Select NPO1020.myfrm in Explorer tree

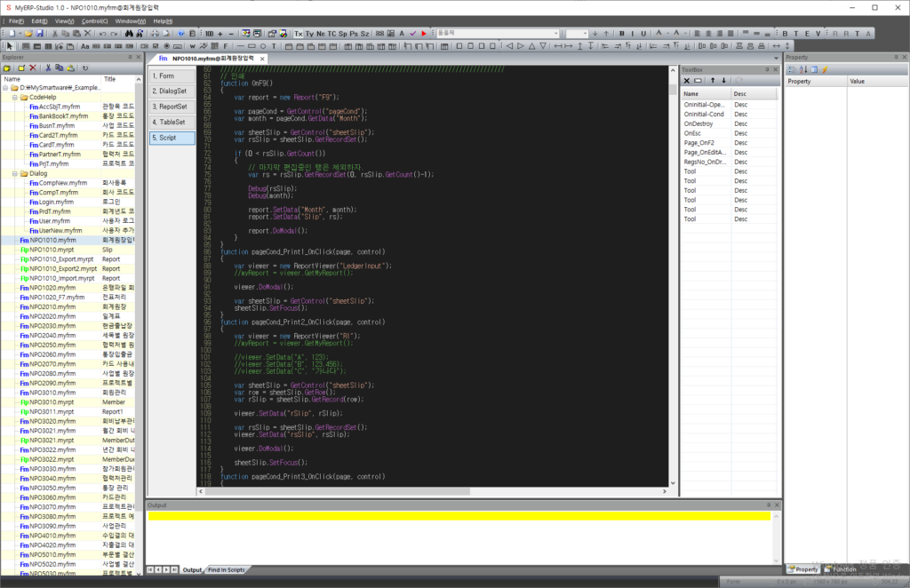point(52,288)
